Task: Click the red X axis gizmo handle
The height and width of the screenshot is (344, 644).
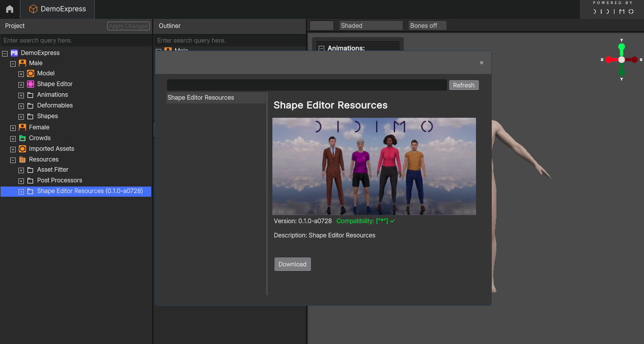Action: tap(608, 60)
